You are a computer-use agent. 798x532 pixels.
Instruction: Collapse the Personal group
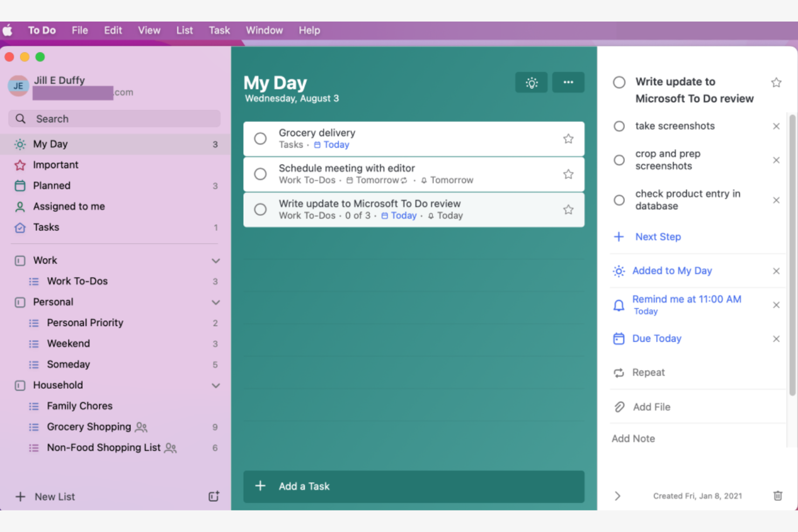(x=216, y=302)
